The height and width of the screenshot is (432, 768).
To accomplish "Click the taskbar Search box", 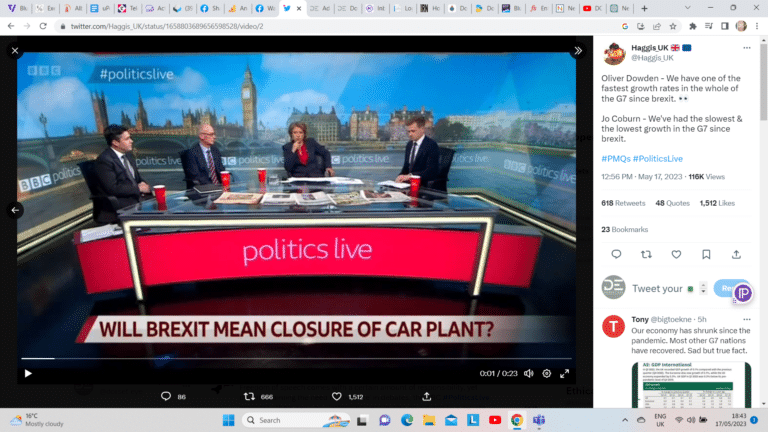I will pos(297,420).
